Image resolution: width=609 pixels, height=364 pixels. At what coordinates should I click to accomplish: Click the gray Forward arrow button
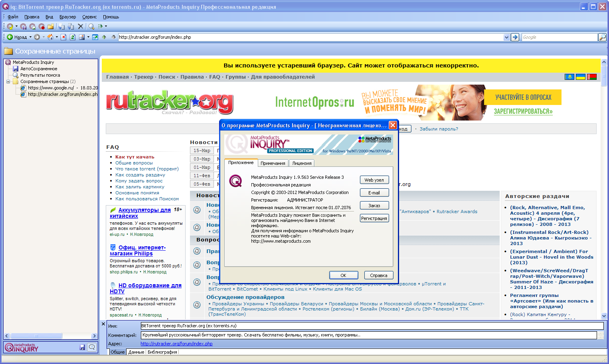tap(37, 37)
